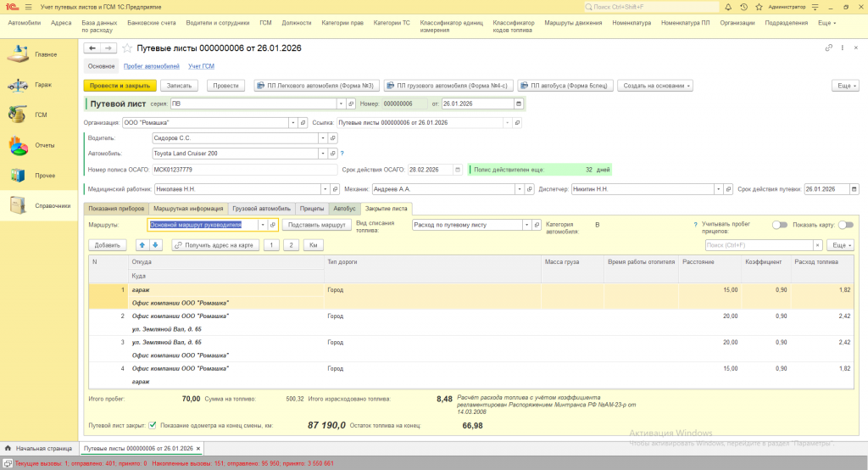Move route row down with arrow icon
868x470 pixels.
pos(155,245)
